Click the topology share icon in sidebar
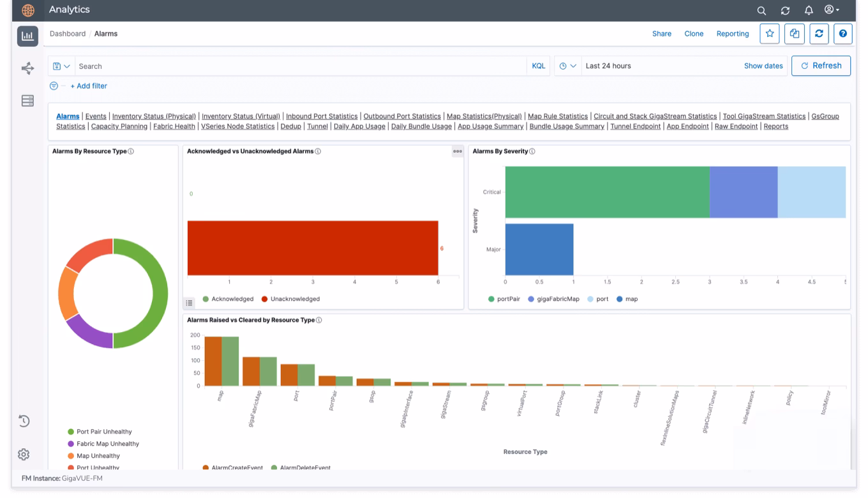This screenshot has height=498, width=868. coord(27,68)
